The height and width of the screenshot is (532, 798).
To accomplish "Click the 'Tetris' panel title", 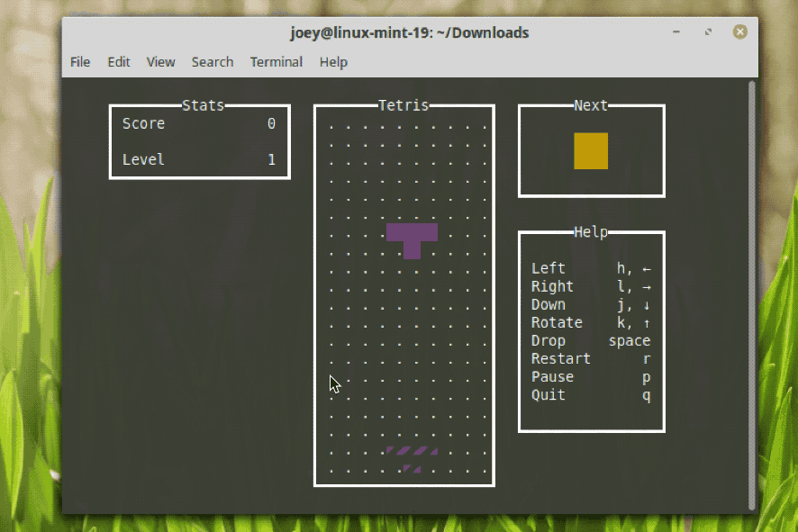I will (404, 105).
